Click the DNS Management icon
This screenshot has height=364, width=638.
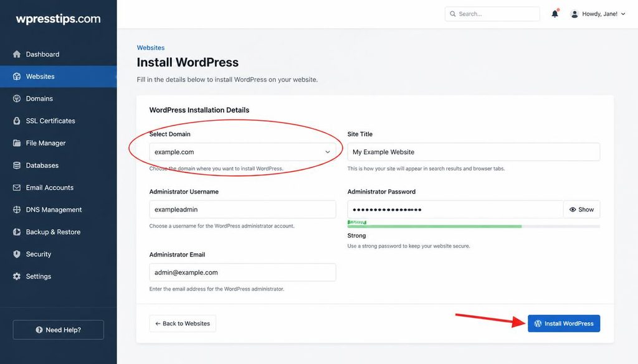coord(17,210)
